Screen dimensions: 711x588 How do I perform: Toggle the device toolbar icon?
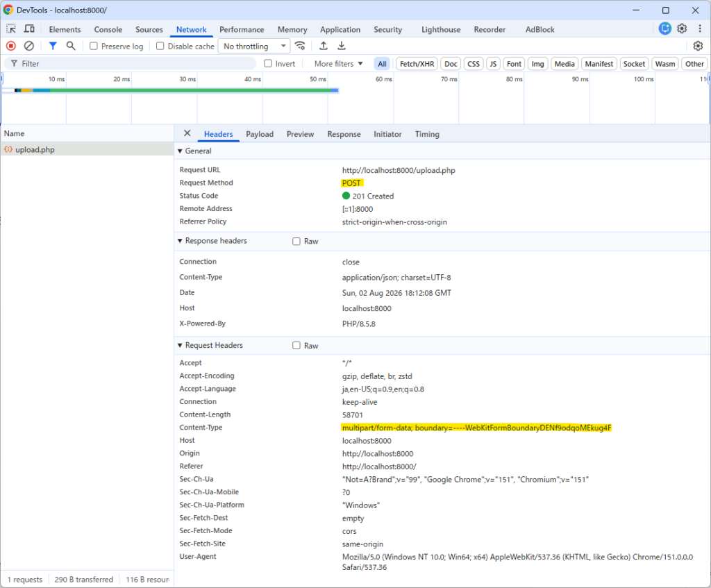coord(29,29)
